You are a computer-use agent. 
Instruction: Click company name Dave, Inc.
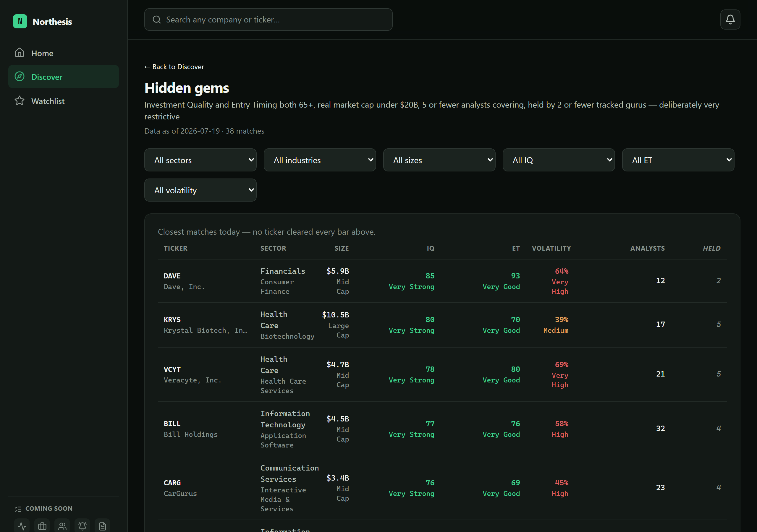coord(184,287)
